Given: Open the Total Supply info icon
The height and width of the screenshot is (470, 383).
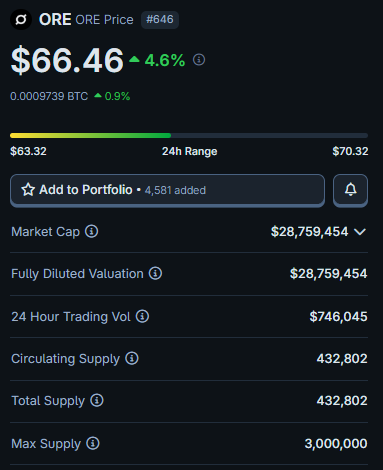Looking at the screenshot, I should point(97,400).
